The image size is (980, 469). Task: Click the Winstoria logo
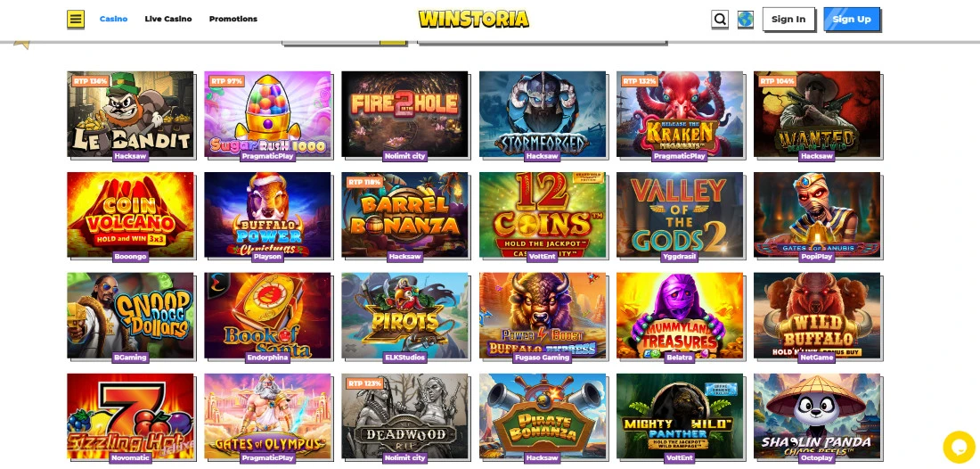[x=474, y=19]
